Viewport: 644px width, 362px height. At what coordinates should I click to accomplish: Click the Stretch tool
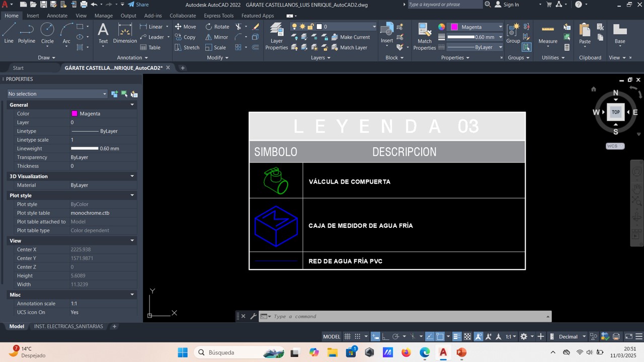tap(187, 47)
